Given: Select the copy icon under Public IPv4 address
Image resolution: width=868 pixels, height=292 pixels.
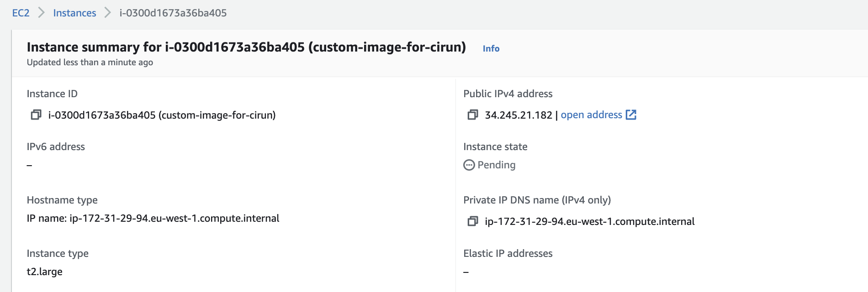Looking at the screenshot, I should (472, 115).
